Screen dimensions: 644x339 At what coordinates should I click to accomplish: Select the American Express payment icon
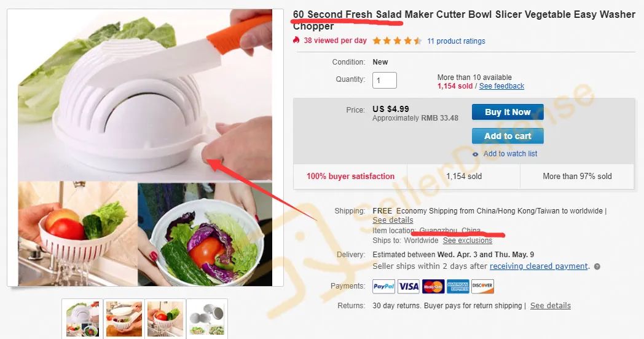coord(458,286)
